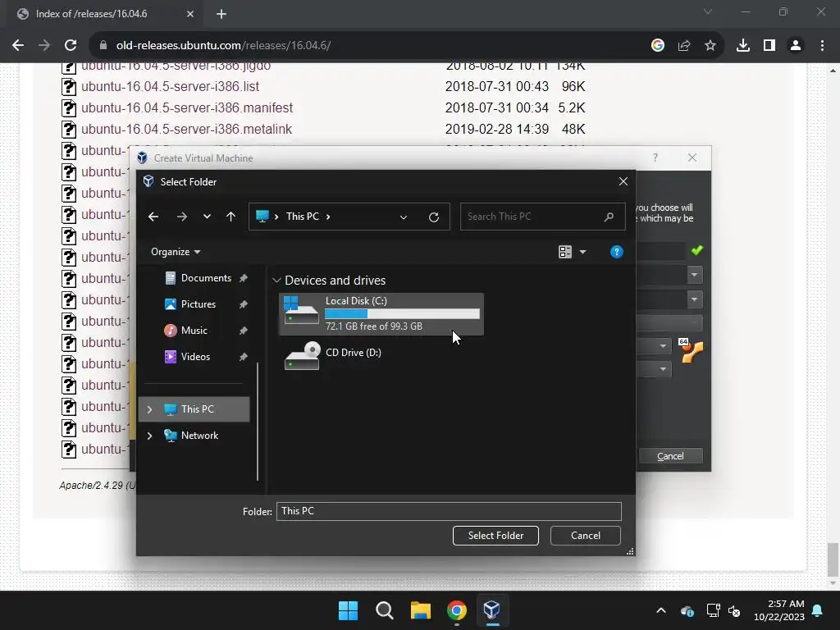Image resolution: width=840 pixels, height=630 pixels.
Task: Change view layout icon
Action: point(565,252)
